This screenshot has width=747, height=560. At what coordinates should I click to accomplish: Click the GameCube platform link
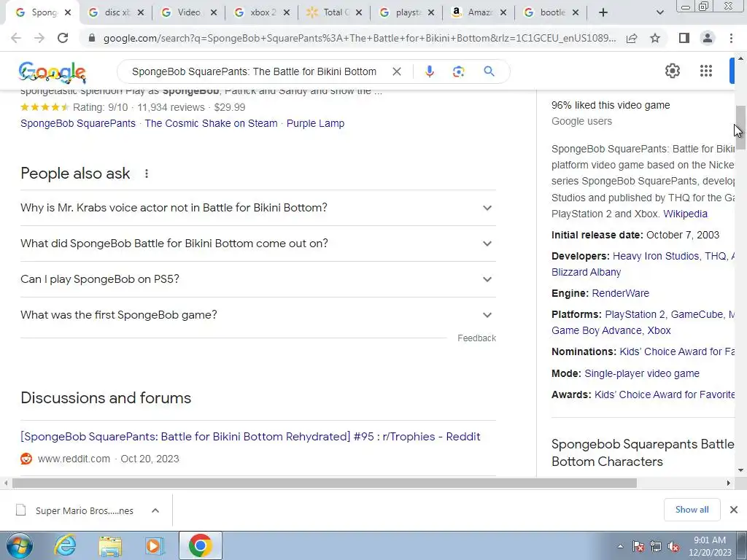[x=697, y=315]
